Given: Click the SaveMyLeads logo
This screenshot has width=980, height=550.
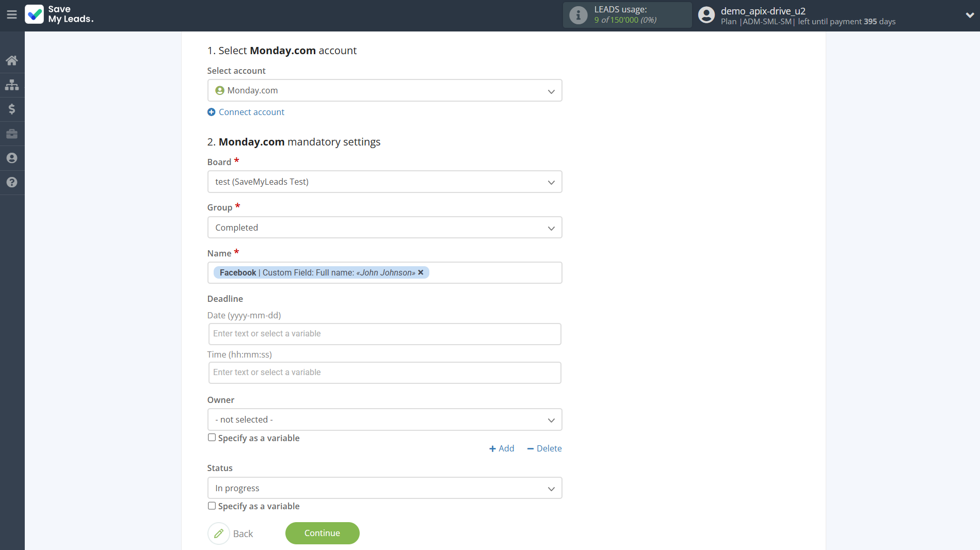Looking at the screenshot, I should (59, 14).
